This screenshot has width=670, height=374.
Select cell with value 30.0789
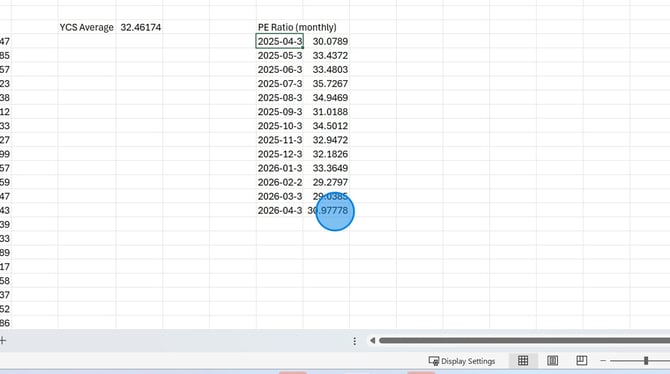(326, 41)
